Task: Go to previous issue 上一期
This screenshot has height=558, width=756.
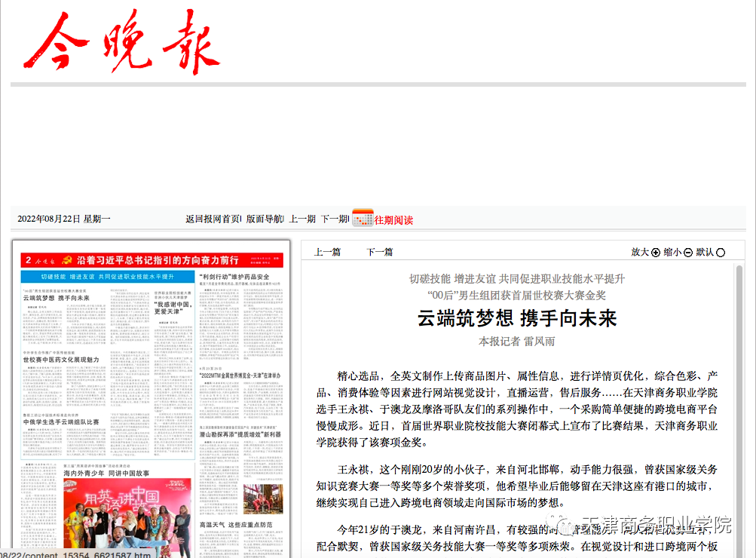Action: tap(302, 219)
